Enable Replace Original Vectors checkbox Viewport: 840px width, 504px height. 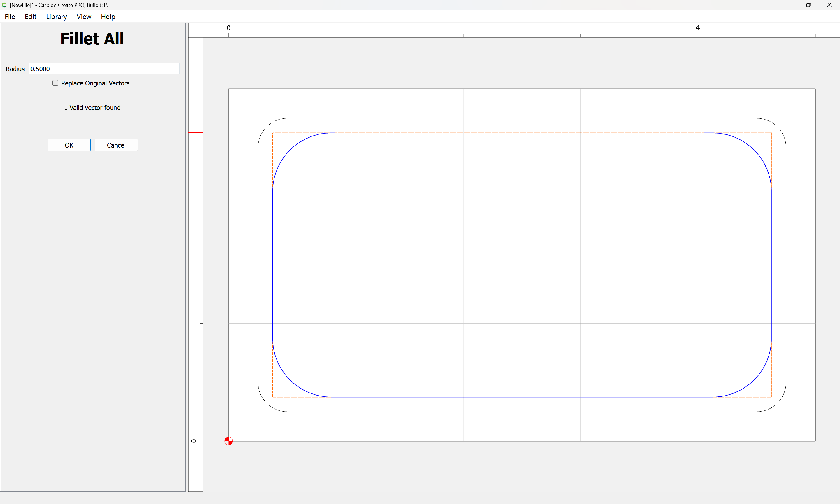55,83
